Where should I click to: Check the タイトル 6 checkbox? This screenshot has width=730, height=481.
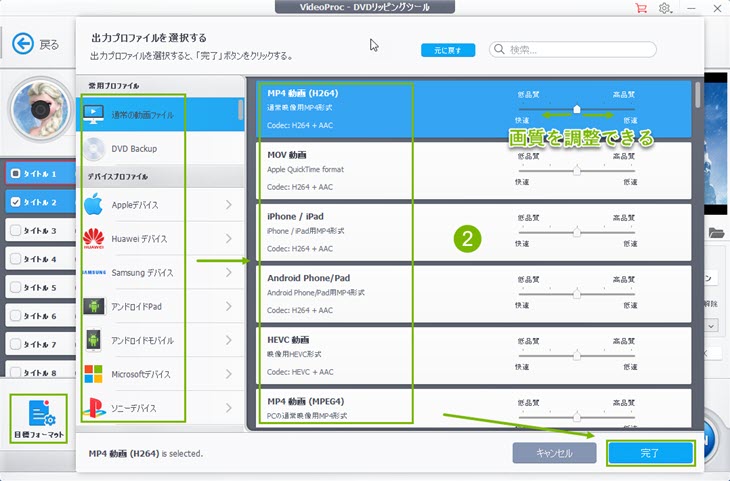pos(15,315)
